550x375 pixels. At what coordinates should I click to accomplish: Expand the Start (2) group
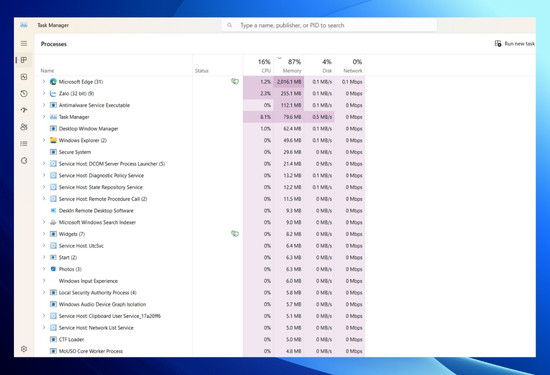pos(44,257)
